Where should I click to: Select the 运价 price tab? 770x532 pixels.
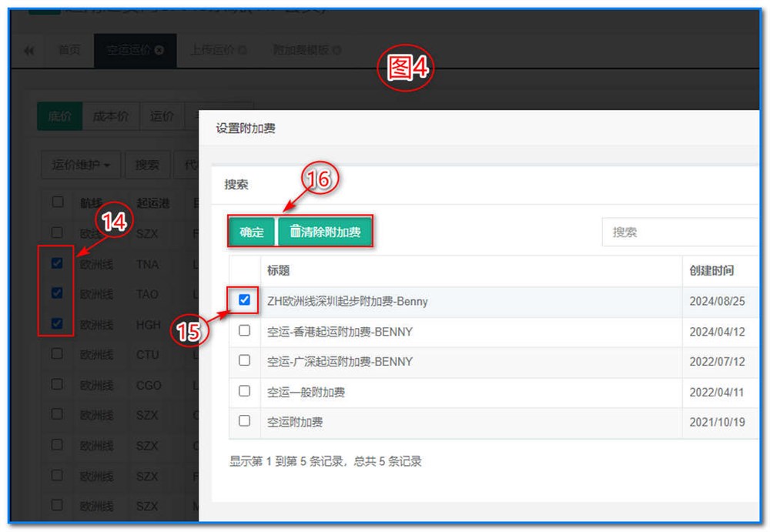161,115
